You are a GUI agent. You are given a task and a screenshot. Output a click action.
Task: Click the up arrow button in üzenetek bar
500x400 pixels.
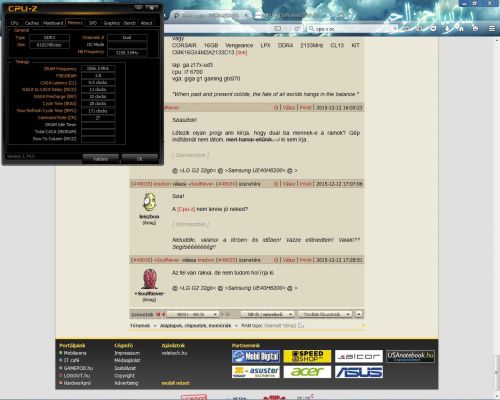[x=359, y=314]
